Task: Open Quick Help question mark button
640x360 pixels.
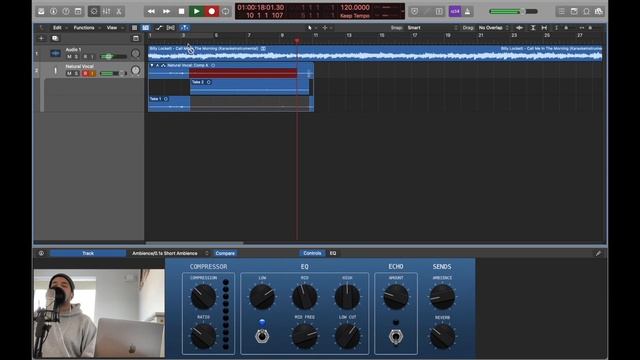Action: [x=66, y=11]
